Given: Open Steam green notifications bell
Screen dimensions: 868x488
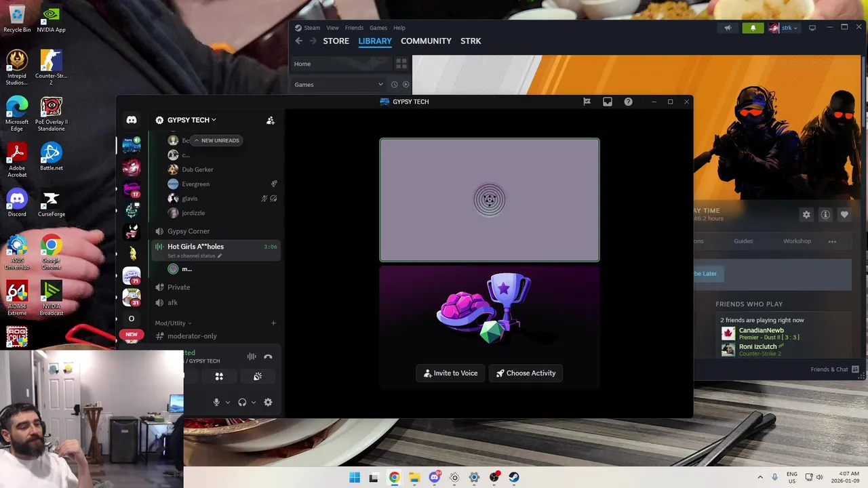Looking at the screenshot, I should (753, 28).
